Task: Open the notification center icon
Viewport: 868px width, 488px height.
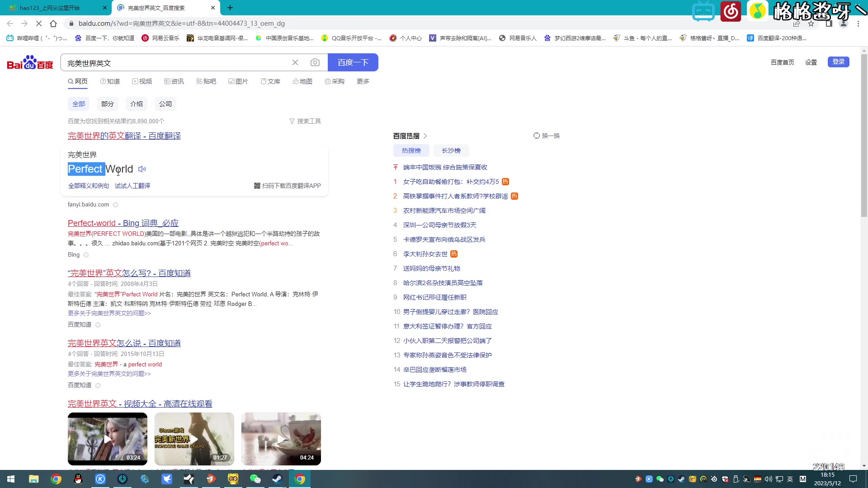Action: tap(853, 479)
